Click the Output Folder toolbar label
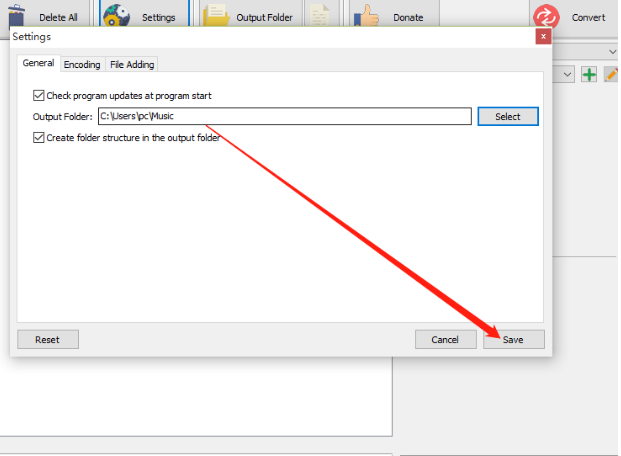Viewport: 621px width, 456px height. click(x=265, y=18)
